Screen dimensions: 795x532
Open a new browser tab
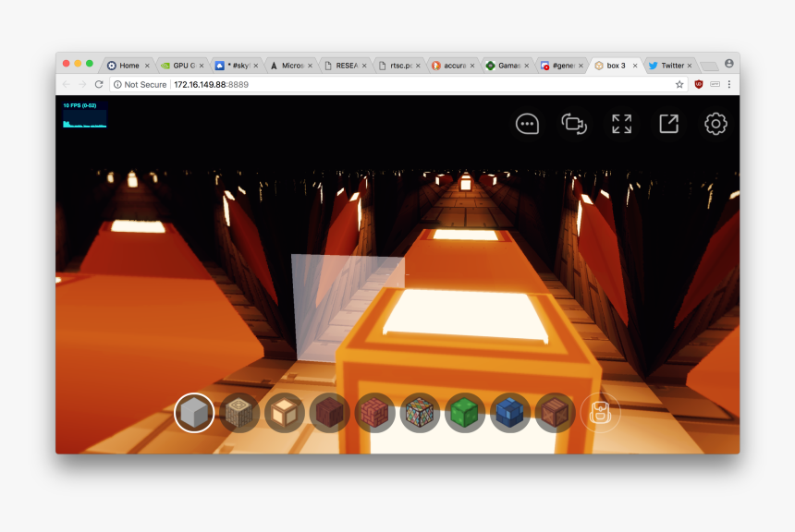pyautogui.click(x=709, y=66)
